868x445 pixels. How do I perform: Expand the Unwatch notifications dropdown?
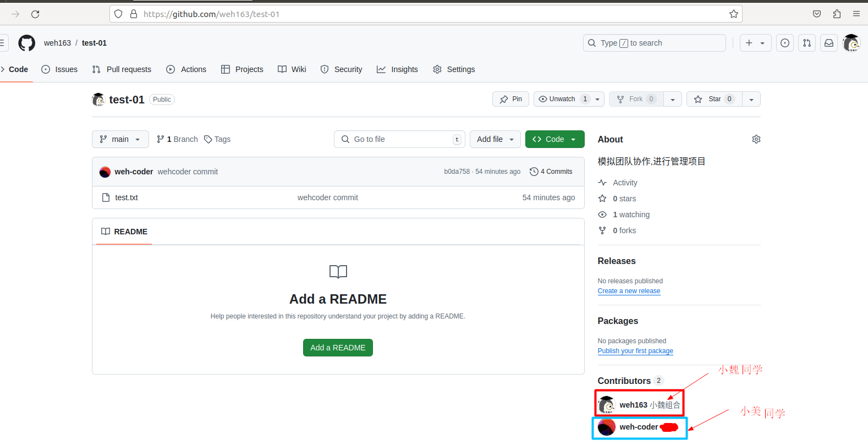(597, 99)
